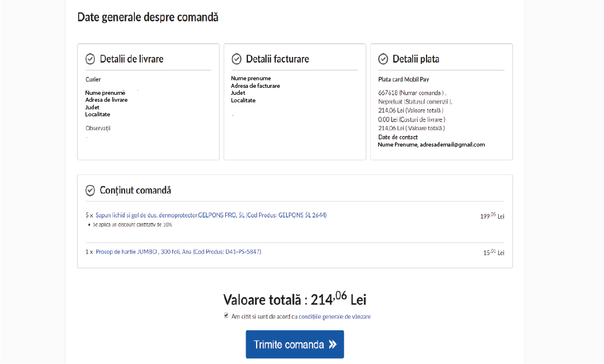Click the checkmark icon beside Detalii plata

(383, 59)
